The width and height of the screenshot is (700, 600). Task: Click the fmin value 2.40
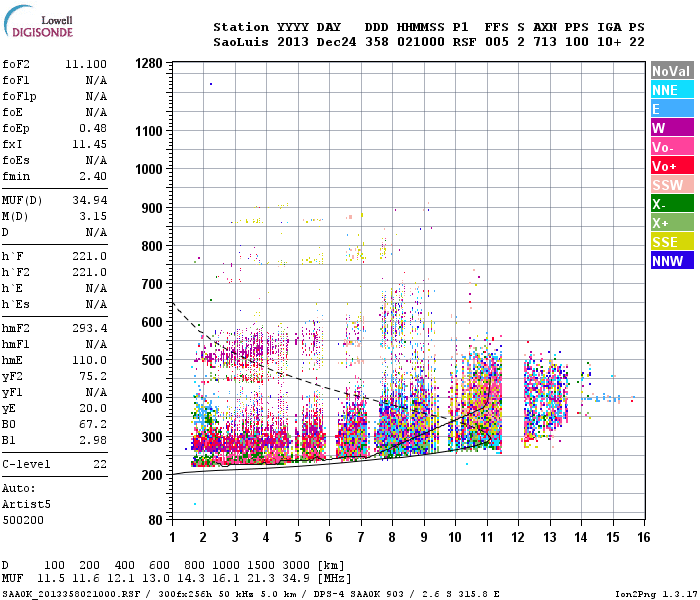tap(93, 176)
